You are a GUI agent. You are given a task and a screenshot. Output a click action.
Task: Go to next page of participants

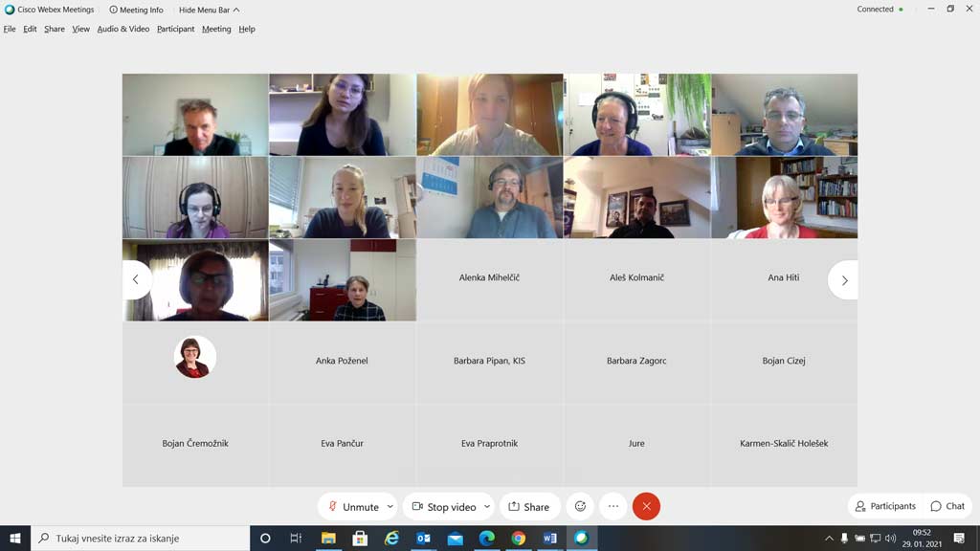pyautogui.click(x=844, y=280)
